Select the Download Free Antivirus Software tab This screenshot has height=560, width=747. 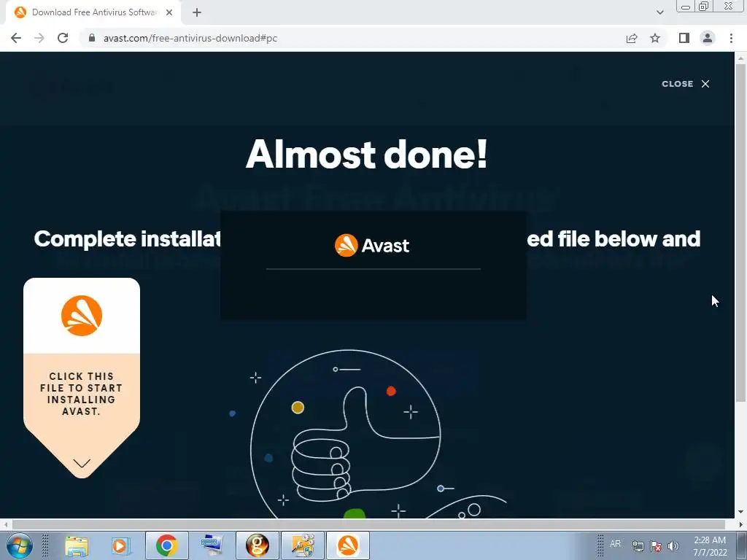pyautogui.click(x=93, y=13)
